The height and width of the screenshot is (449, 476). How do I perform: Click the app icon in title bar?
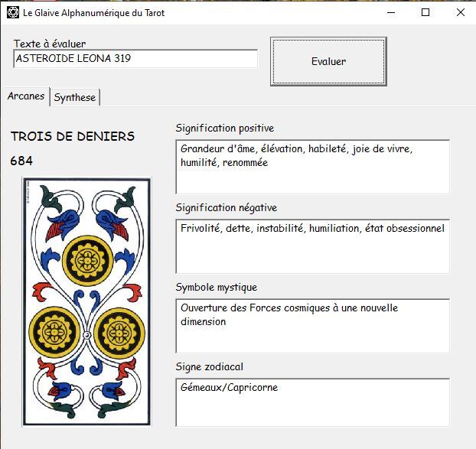tap(13, 13)
